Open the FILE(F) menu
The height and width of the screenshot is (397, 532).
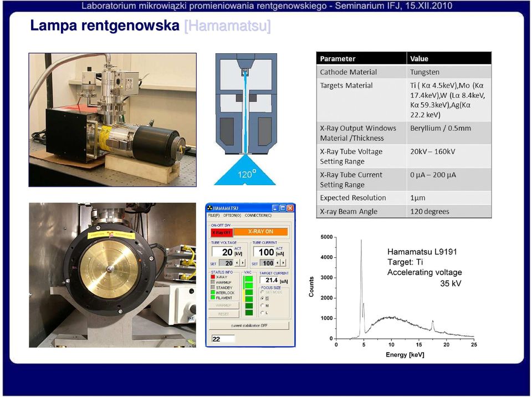214,215
